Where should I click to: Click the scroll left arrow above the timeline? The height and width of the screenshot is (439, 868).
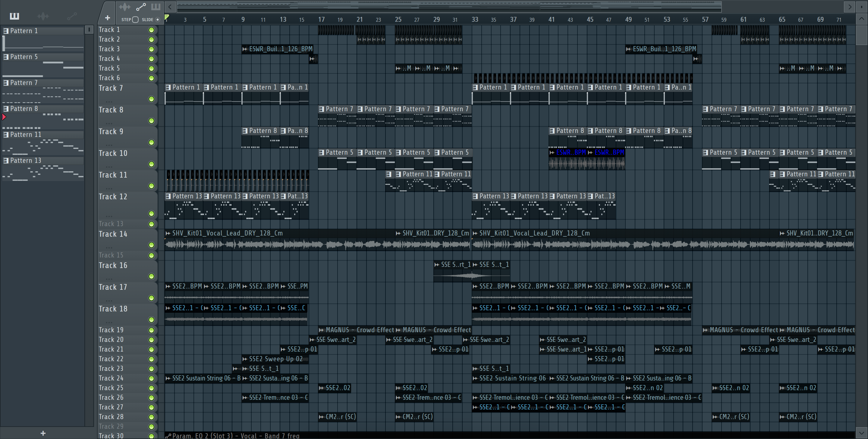click(x=170, y=7)
